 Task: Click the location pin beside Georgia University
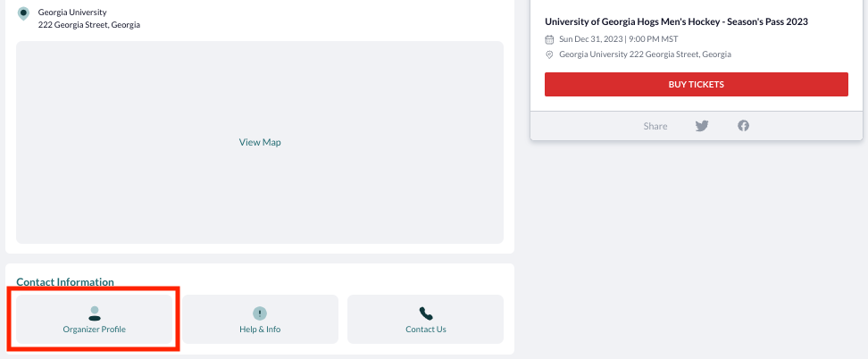(x=23, y=14)
